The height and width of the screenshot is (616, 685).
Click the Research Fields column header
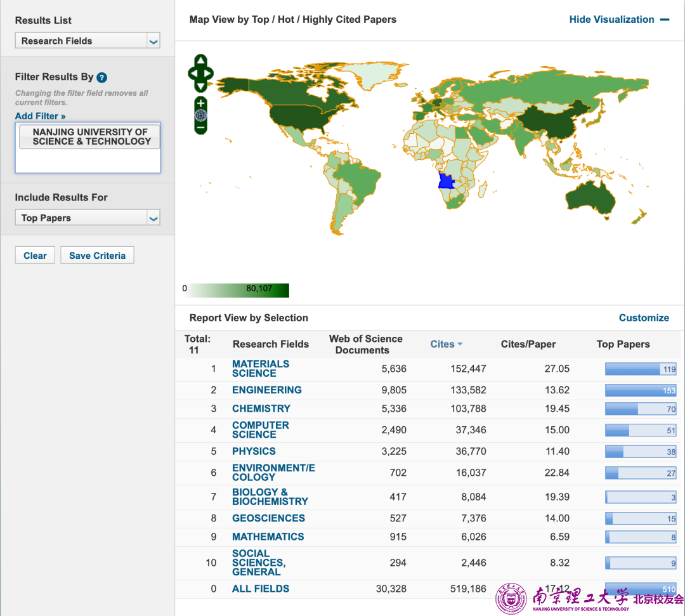(270, 344)
